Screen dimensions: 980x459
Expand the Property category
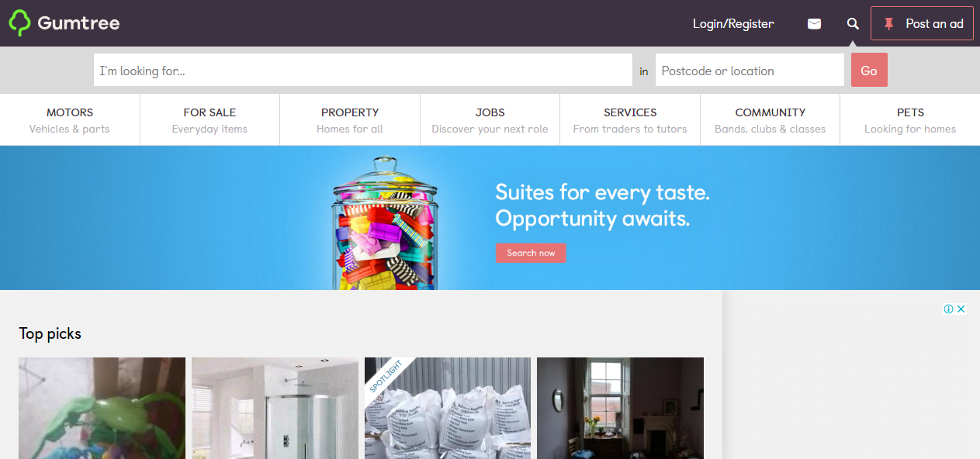(x=350, y=120)
